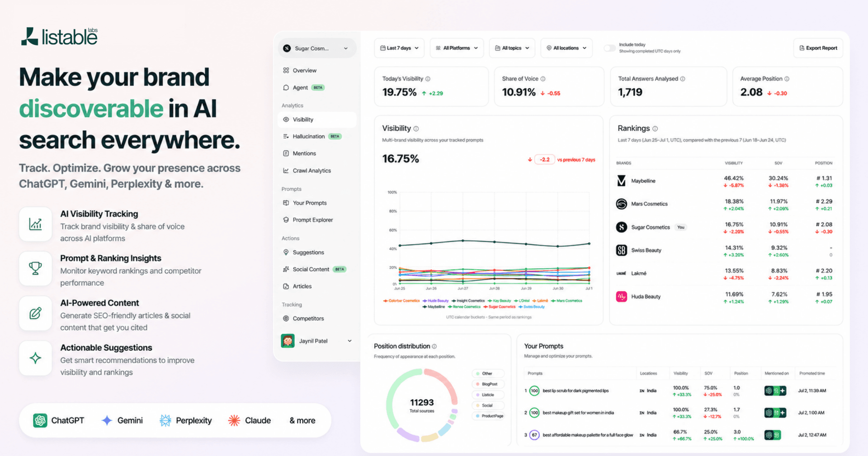868x456 pixels.
Task: Click the Competitors target icon
Action: tap(286, 318)
